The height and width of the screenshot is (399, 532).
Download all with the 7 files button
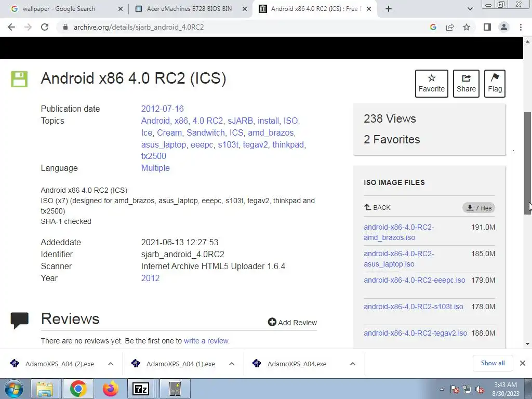point(478,208)
